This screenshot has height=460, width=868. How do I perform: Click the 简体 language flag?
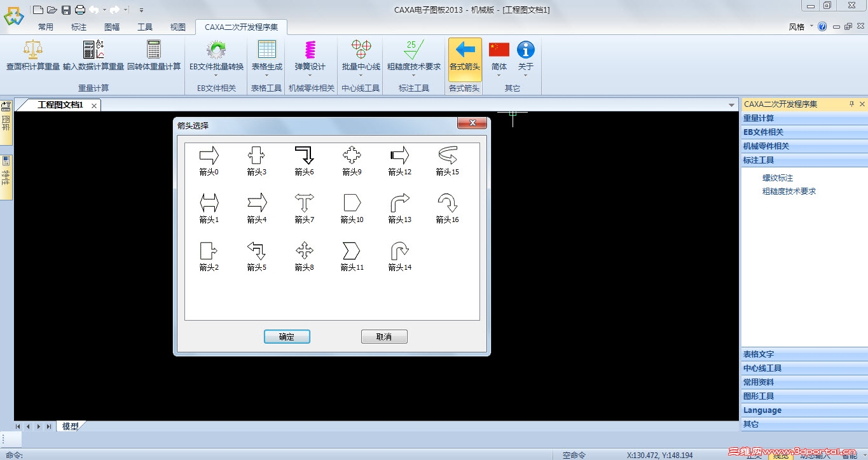(x=499, y=55)
